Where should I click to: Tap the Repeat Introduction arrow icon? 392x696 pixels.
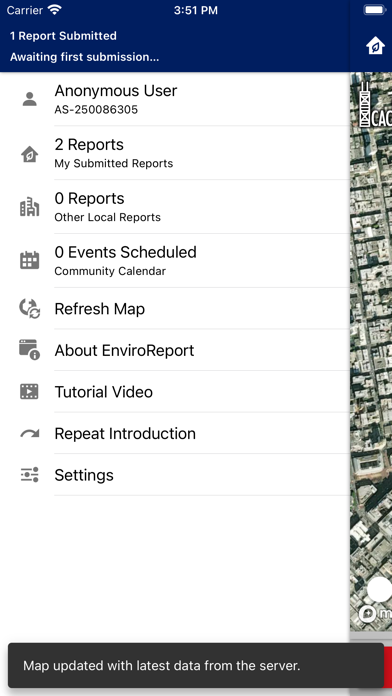click(x=30, y=433)
